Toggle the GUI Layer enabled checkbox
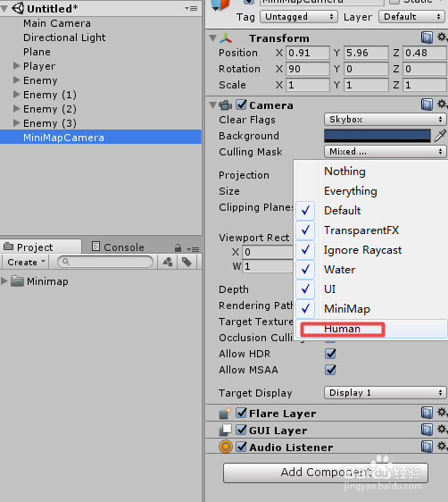Image resolution: width=448 pixels, height=502 pixels. (x=242, y=430)
